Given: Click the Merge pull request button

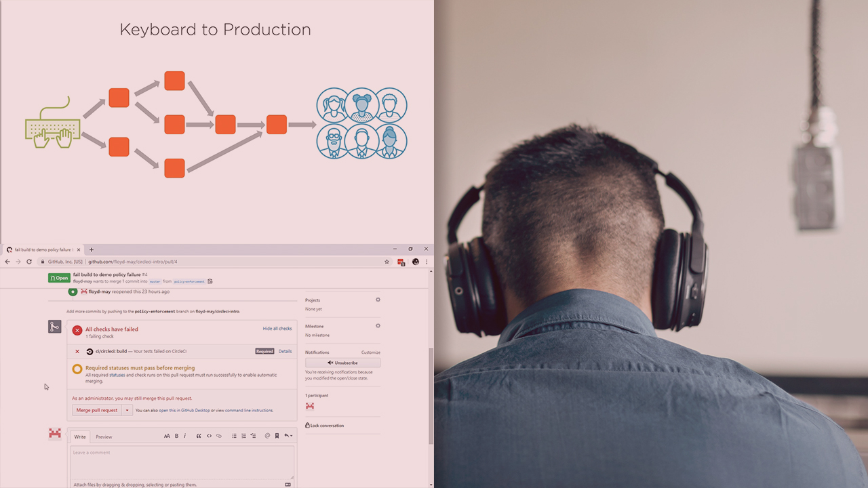Looking at the screenshot, I should tap(97, 410).
